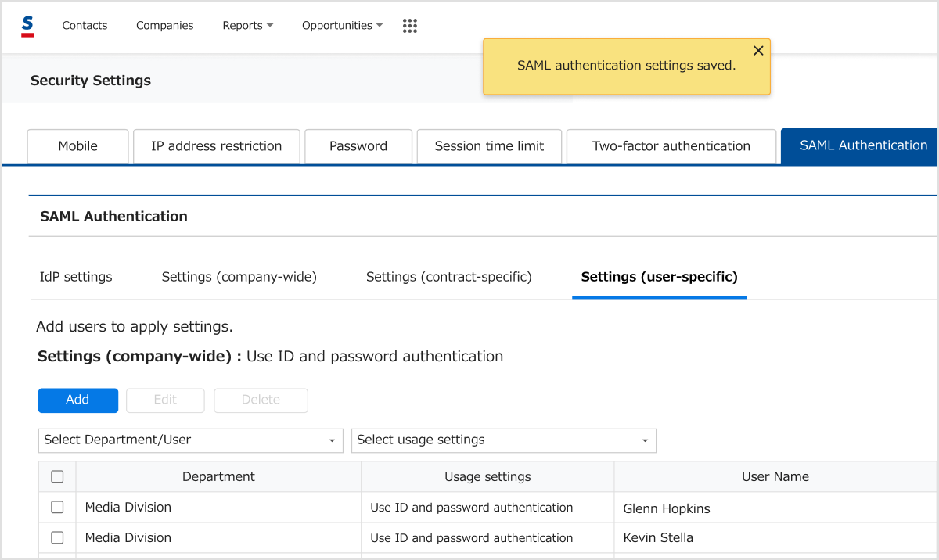Toggle the select-all checkbox in table header
The image size is (939, 560).
[57, 476]
